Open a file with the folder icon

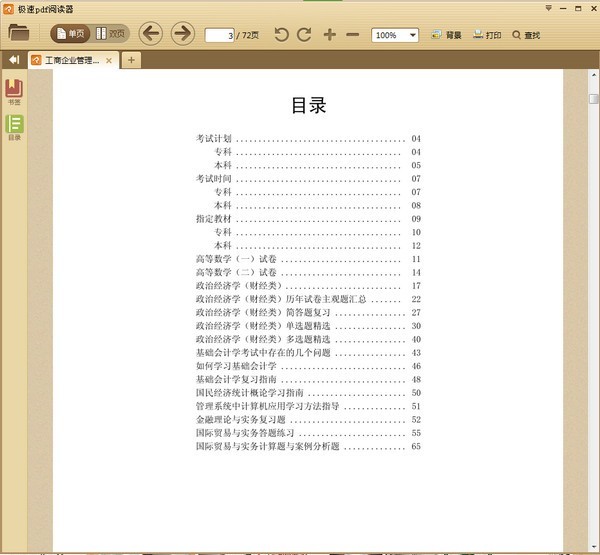click(18, 33)
